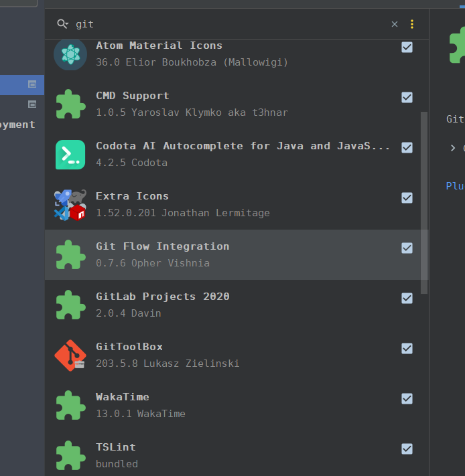Click the blue Plu... link in details pane
This screenshot has width=465, height=476.
tap(455, 186)
